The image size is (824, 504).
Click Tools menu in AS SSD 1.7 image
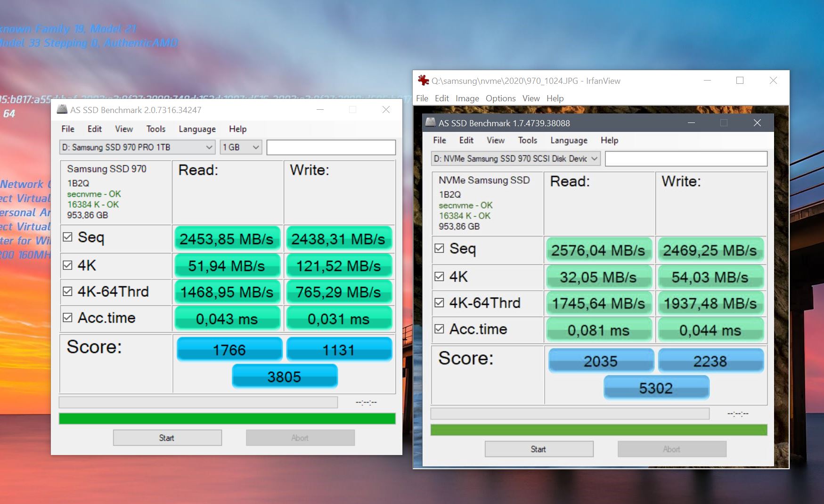pos(527,140)
